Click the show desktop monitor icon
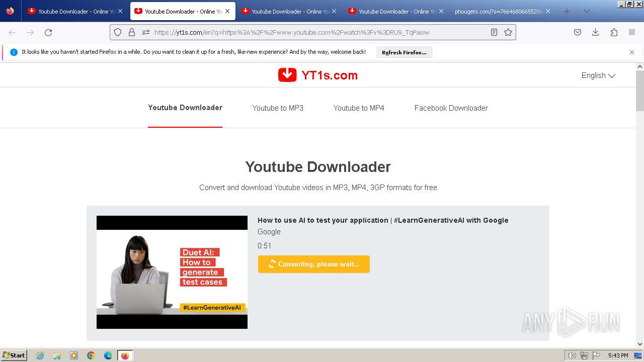644x362 pixels. click(x=638, y=355)
